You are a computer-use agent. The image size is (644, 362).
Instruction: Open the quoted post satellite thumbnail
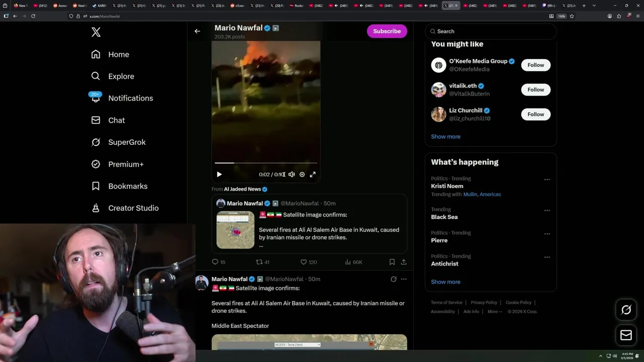coord(235,230)
